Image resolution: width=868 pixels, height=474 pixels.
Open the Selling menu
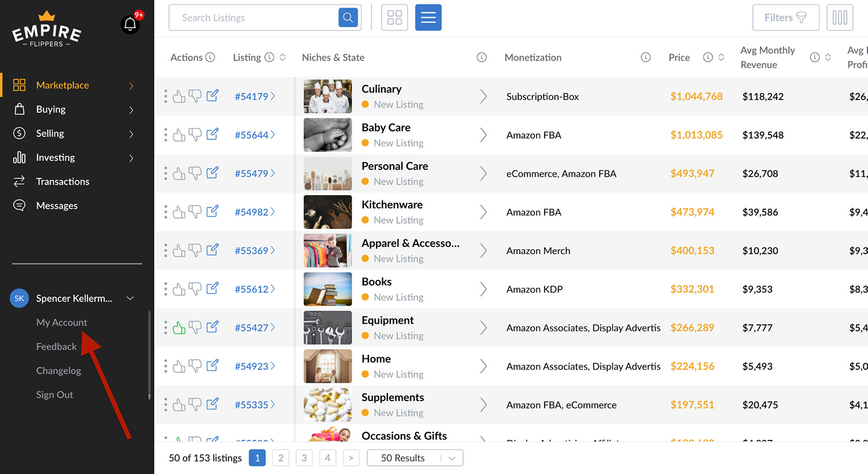click(50, 134)
